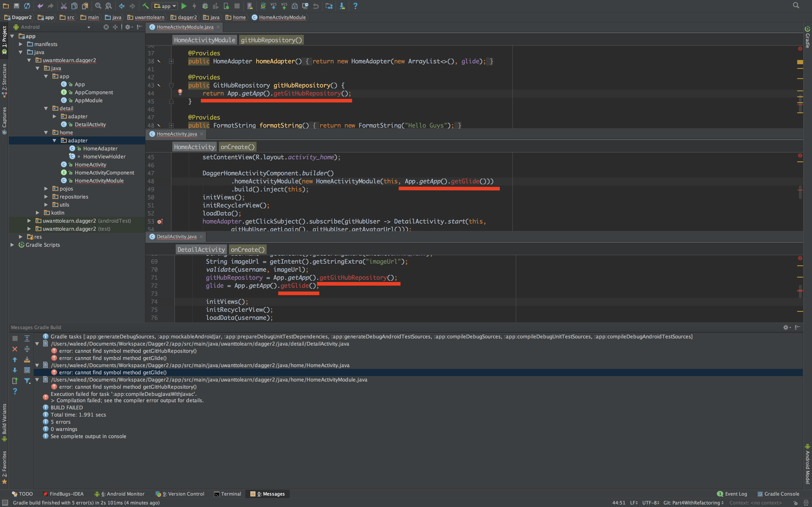Open the Gradle Console button
812x507 pixels.
[778, 494]
